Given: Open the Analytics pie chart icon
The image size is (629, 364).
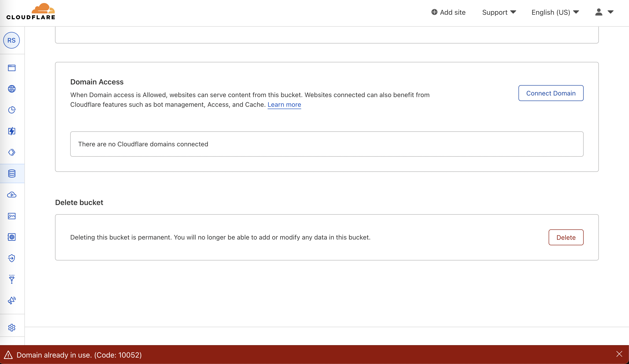Looking at the screenshot, I should coord(12,110).
